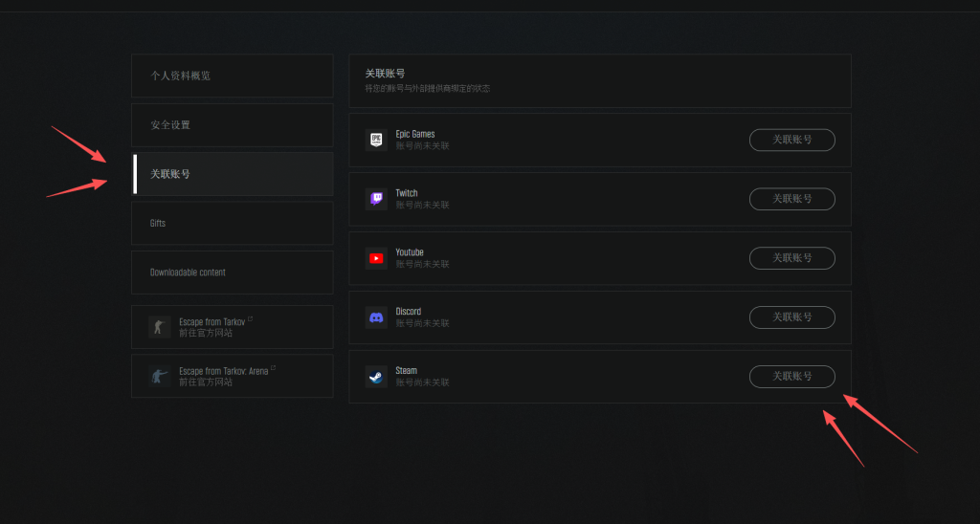Viewport: 980px width, 524px height.
Task: Click the Discord logo icon
Action: [376, 317]
